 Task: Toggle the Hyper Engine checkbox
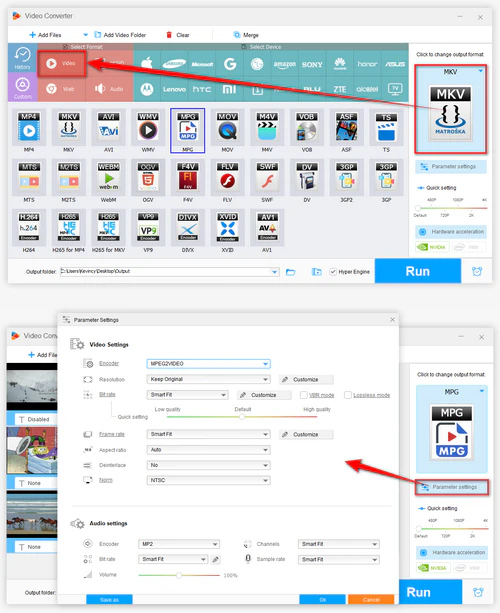pos(333,272)
